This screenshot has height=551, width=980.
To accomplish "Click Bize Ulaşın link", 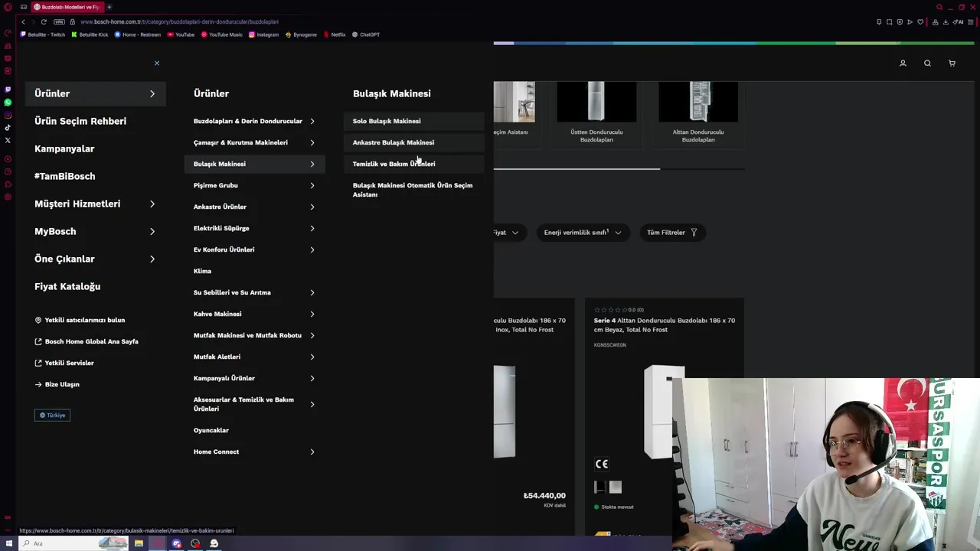I will tap(57, 384).
